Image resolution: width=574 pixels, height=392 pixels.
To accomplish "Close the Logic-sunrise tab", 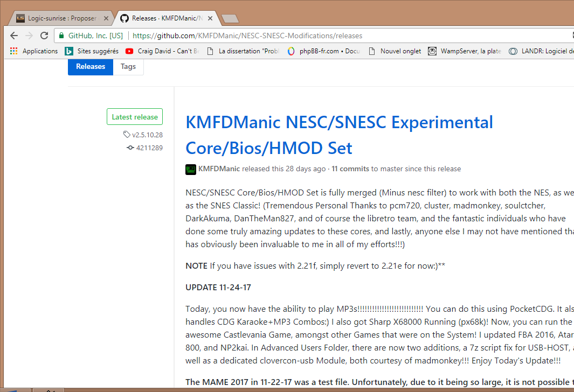I will pyautogui.click(x=106, y=18).
